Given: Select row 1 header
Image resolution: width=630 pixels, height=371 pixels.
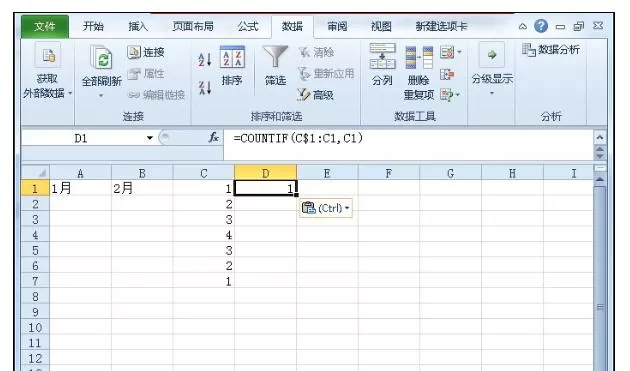Looking at the screenshot, I should pyautogui.click(x=35, y=188).
